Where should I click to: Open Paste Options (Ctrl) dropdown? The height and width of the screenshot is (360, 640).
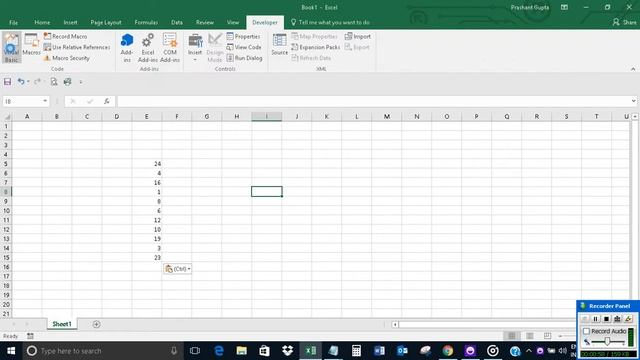point(178,269)
